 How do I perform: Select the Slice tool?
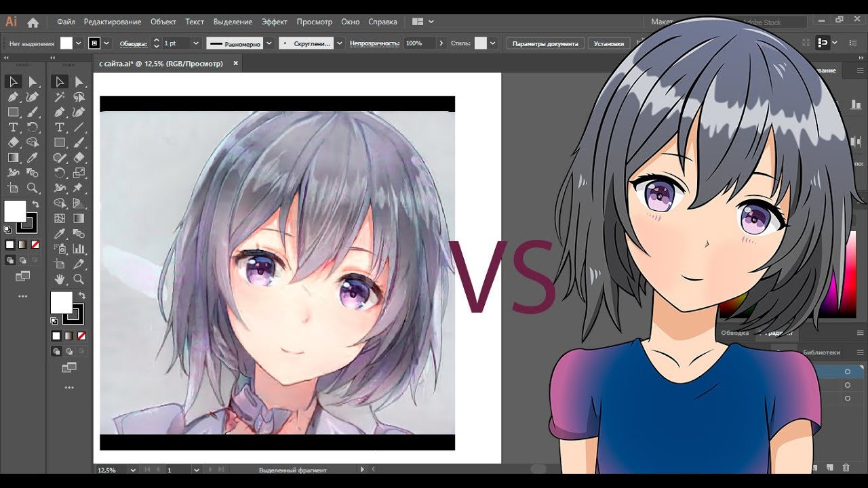point(79,264)
